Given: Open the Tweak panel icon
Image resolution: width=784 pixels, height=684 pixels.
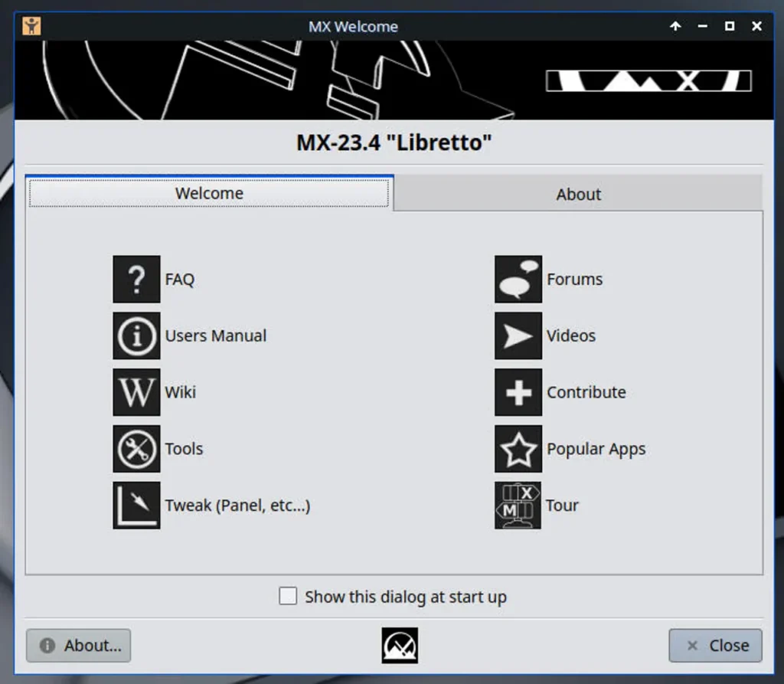Looking at the screenshot, I should pyautogui.click(x=136, y=506).
